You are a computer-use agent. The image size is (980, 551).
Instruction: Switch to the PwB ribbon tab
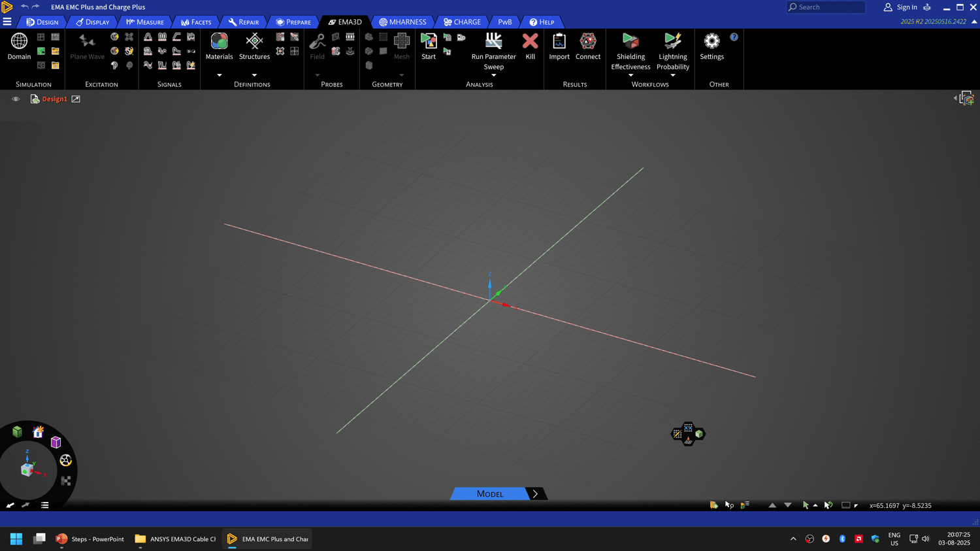click(x=505, y=22)
